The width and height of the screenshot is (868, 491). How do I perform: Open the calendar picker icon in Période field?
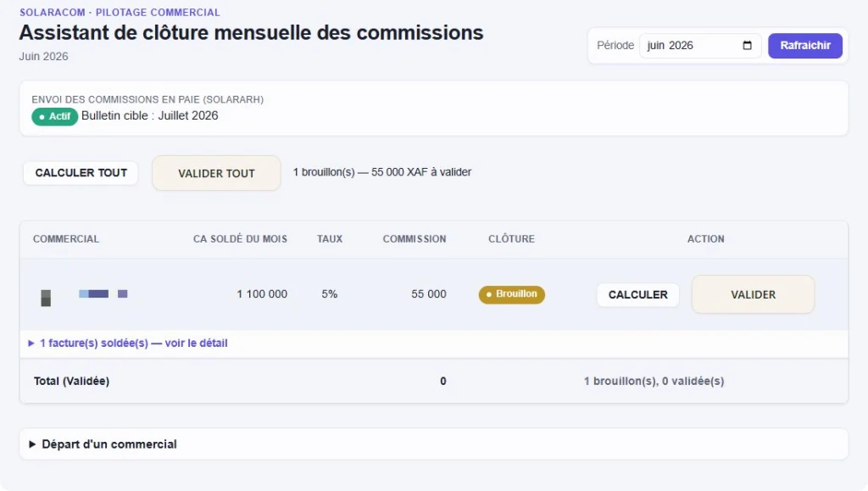(747, 46)
